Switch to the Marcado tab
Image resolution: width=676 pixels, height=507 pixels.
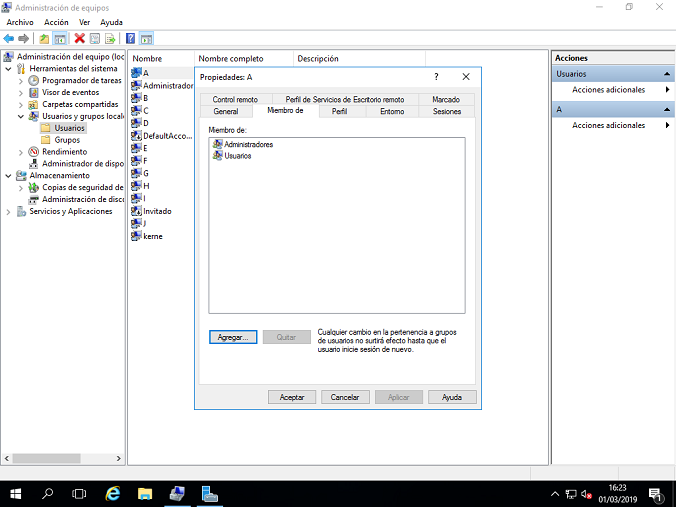tap(446, 99)
